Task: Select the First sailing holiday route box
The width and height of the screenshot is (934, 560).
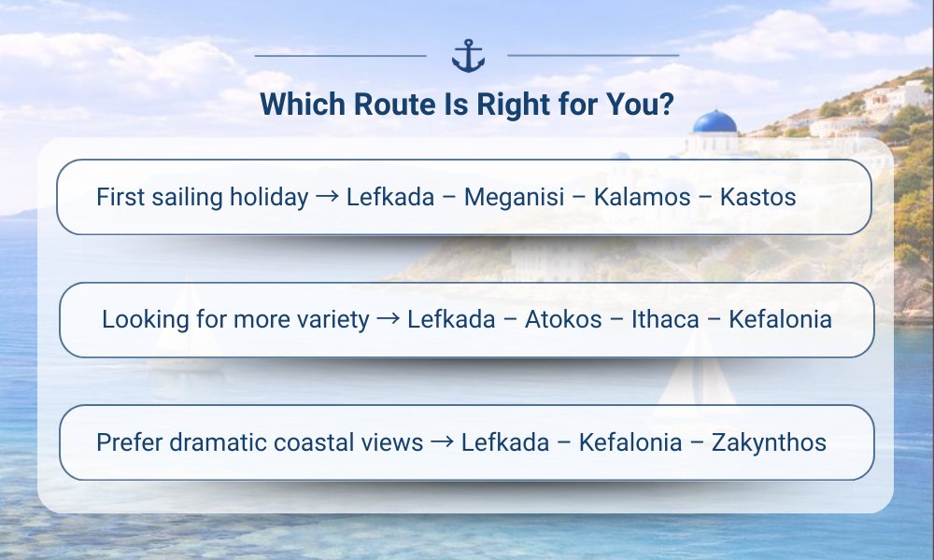Action: tap(464, 197)
